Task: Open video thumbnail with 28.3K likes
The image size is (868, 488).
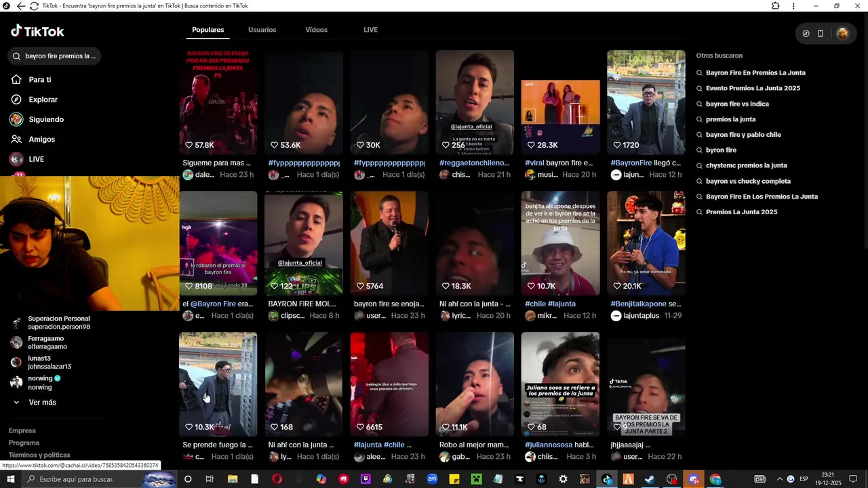Action: pos(560,102)
